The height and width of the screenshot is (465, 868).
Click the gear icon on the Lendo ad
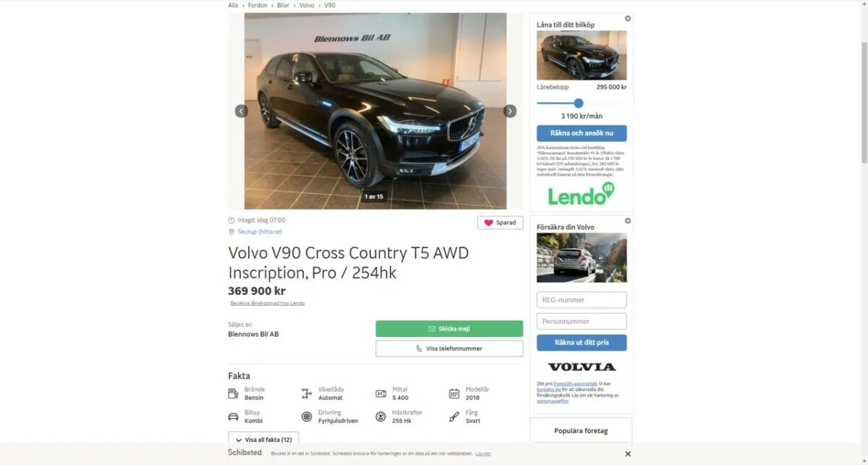pyautogui.click(x=628, y=19)
